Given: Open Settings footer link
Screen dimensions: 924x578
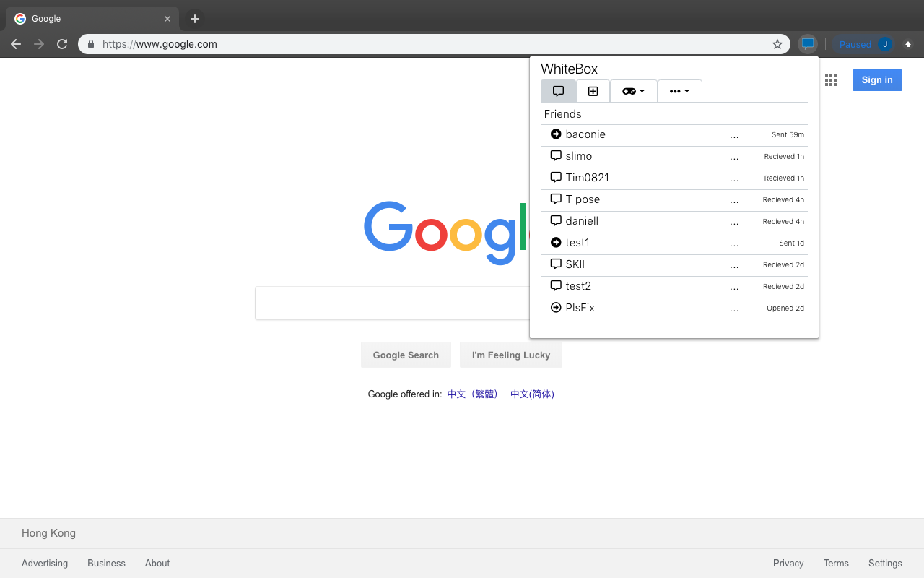Looking at the screenshot, I should click(x=885, y=563).
